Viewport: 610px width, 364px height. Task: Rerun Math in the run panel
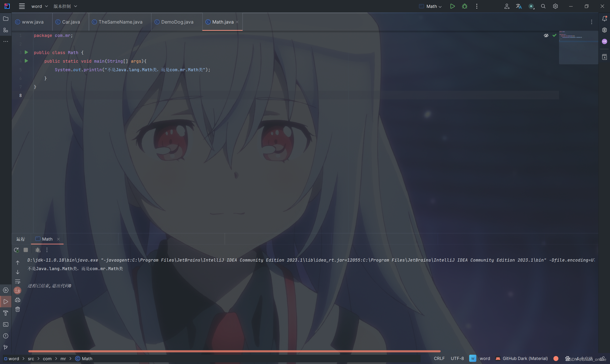click(x=16, y=250)
